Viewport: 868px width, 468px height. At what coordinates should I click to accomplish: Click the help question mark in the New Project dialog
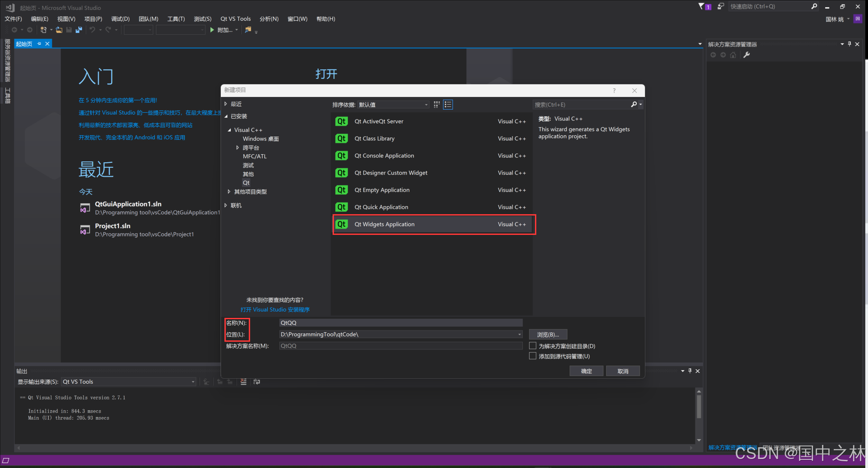point(614,91)
